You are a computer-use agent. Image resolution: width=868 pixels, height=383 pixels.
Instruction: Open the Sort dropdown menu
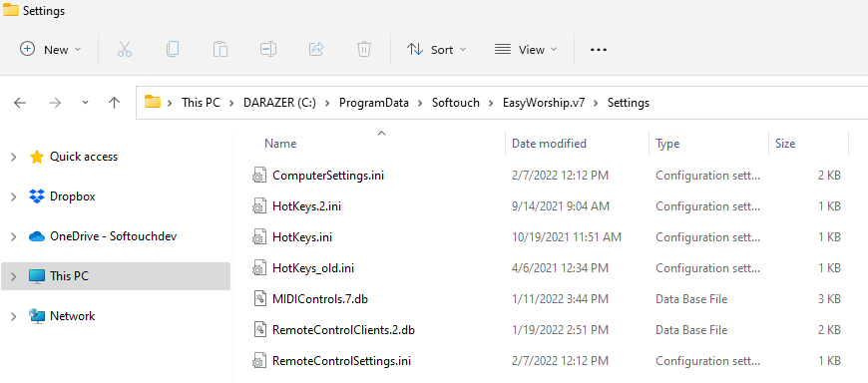coord(436,49)
